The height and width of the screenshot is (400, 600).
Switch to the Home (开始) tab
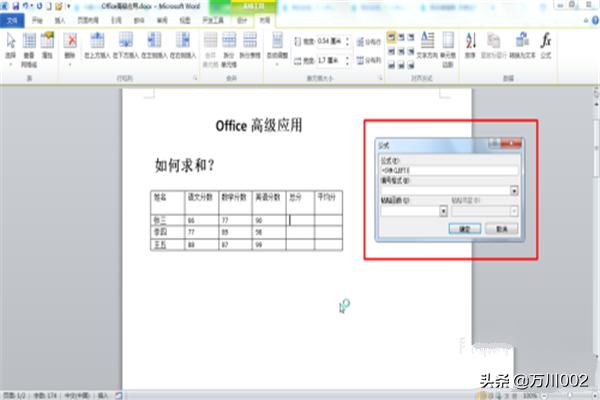(37, 21)
